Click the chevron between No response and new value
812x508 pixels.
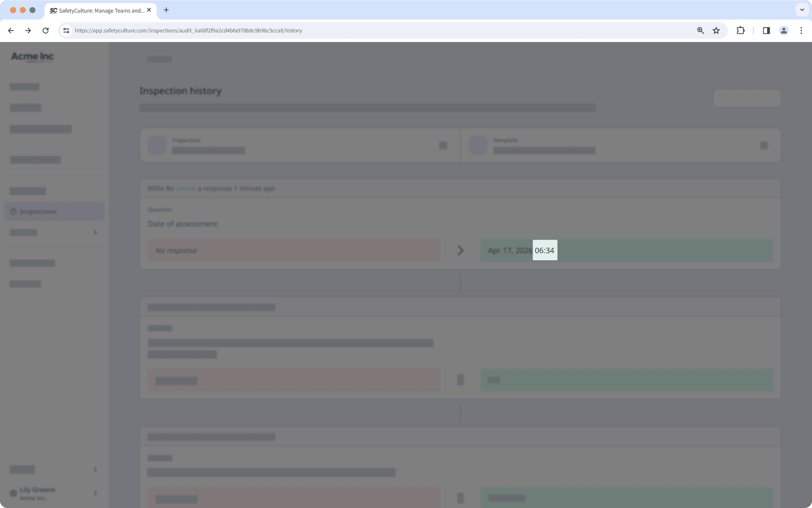click(460, 250)
